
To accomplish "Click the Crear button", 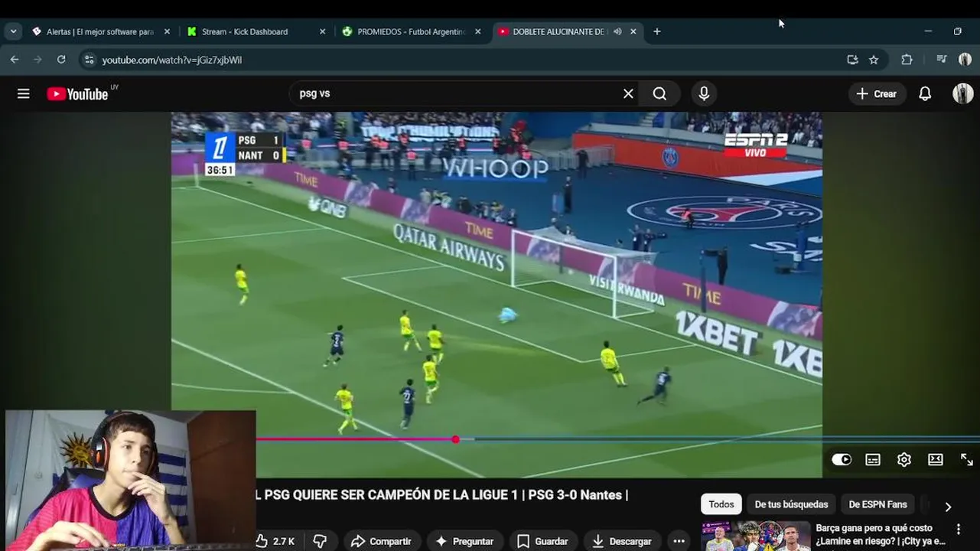I will pyautogui.click(x=877, y=93).
